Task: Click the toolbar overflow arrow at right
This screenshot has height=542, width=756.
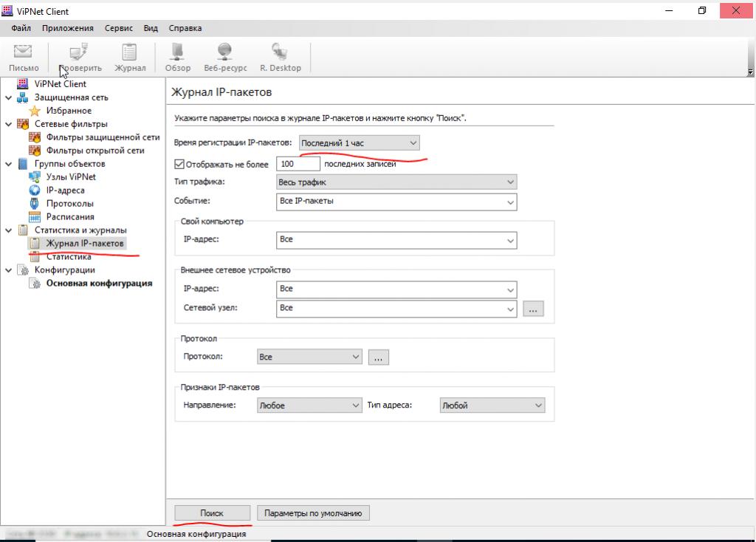Action: point(750,72)
